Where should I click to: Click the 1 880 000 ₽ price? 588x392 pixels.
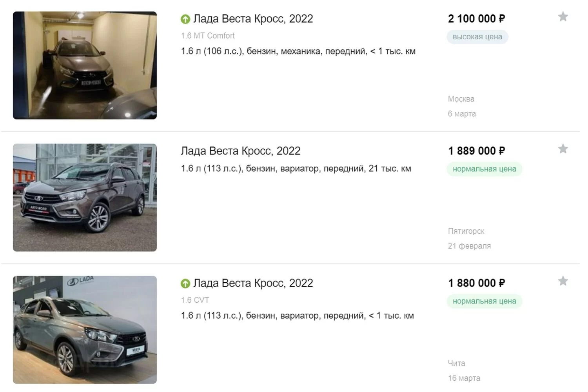tap(476, 283)
